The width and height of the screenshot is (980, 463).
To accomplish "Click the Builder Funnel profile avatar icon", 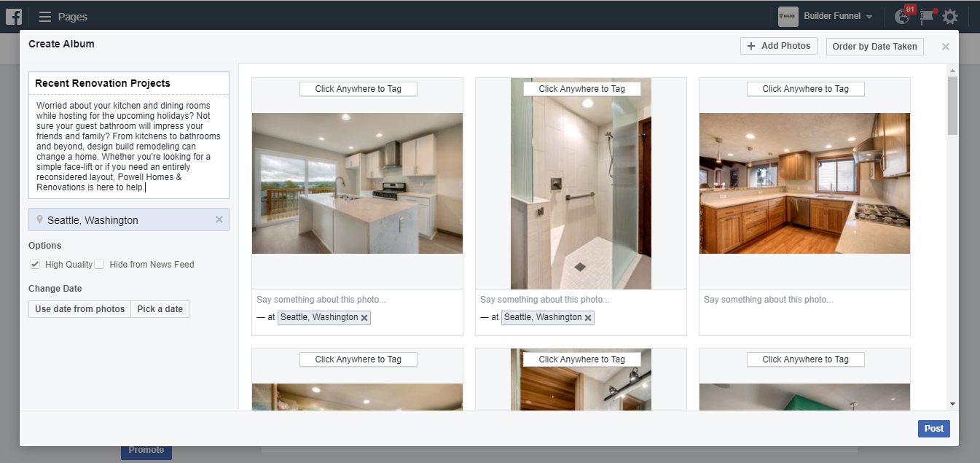I will (x=788, y=16).
